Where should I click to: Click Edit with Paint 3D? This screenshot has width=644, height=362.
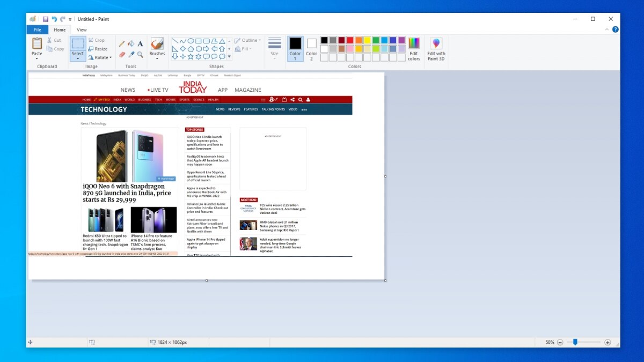pyautogui.click(x=436, y=48)
